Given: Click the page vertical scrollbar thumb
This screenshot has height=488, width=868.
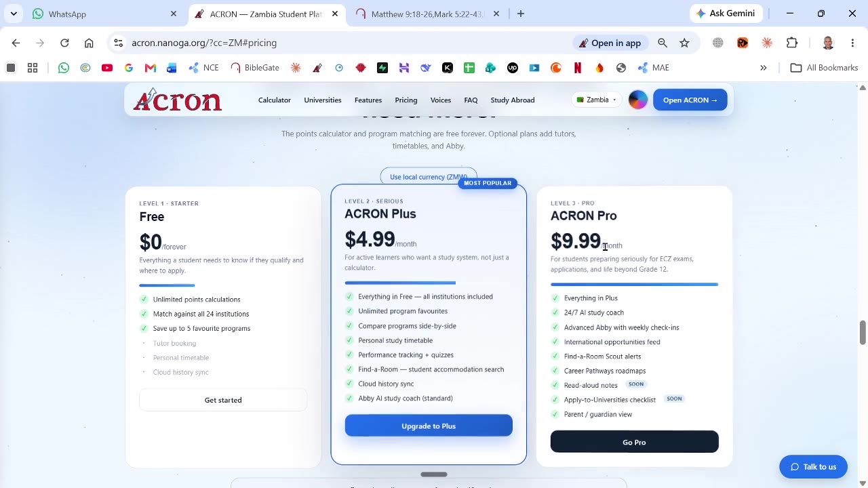Looking at the screenshot, I should (863, 332).
